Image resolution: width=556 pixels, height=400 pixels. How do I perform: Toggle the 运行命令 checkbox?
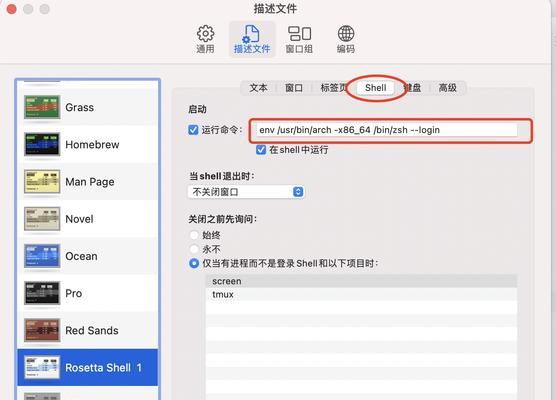coord(193,130)
